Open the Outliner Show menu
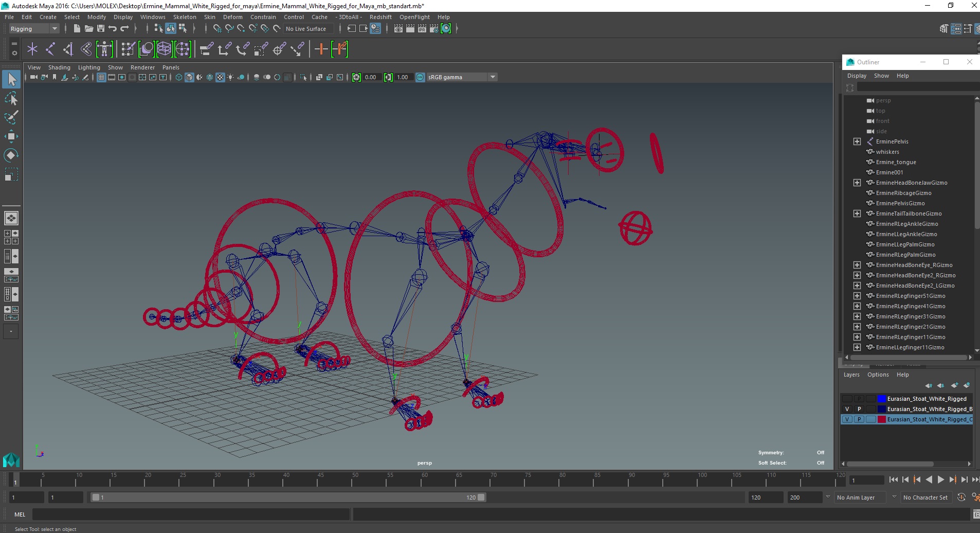The width and height of the screenshot is (980, 533). coord(881,76)
